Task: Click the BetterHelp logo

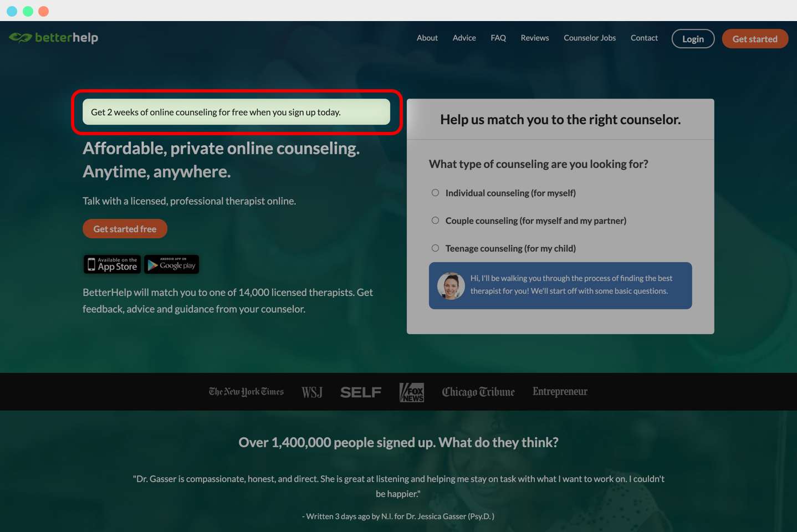Action: [x=54, y=38]
